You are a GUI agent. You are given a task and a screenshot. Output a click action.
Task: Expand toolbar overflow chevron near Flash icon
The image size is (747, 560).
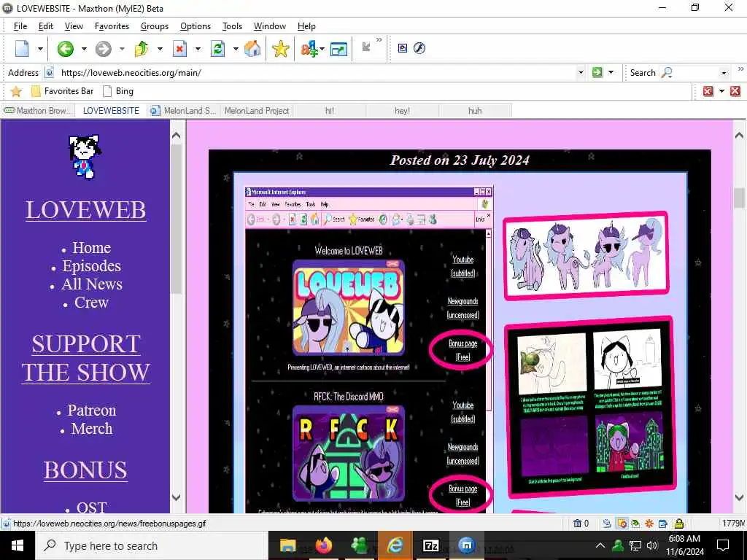click(x=379, y=41)
